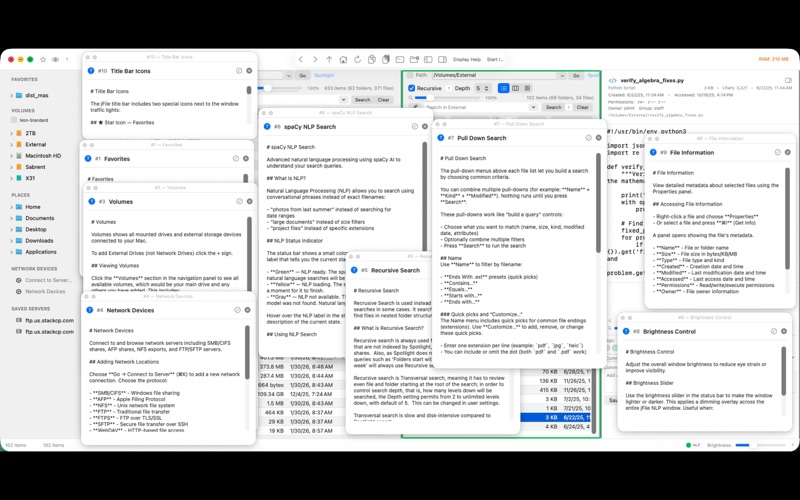Click the slashed-circle icon in Volumes help window
Image resolution: width=800 pixels, height=500 pixels.
click(x=239, y=202)
